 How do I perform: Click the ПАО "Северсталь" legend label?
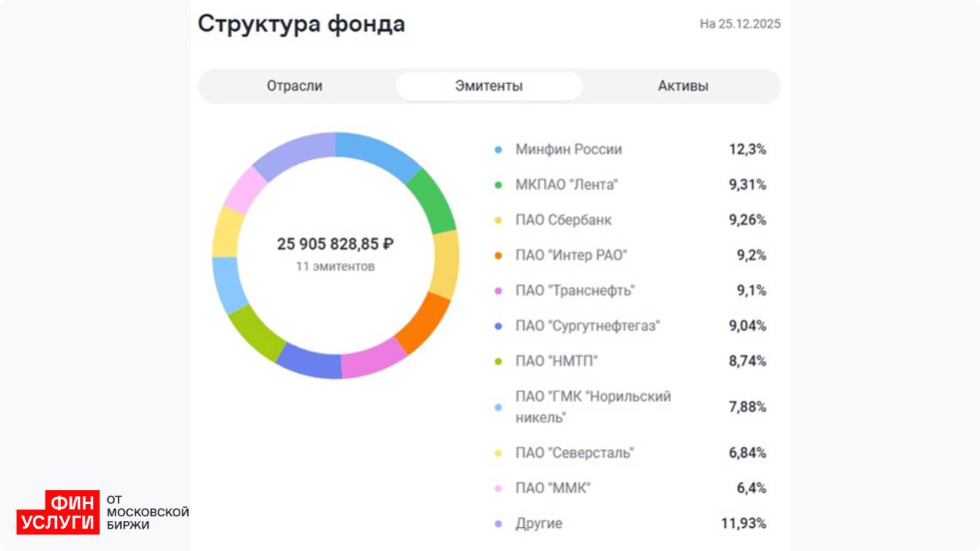point(574,453)
